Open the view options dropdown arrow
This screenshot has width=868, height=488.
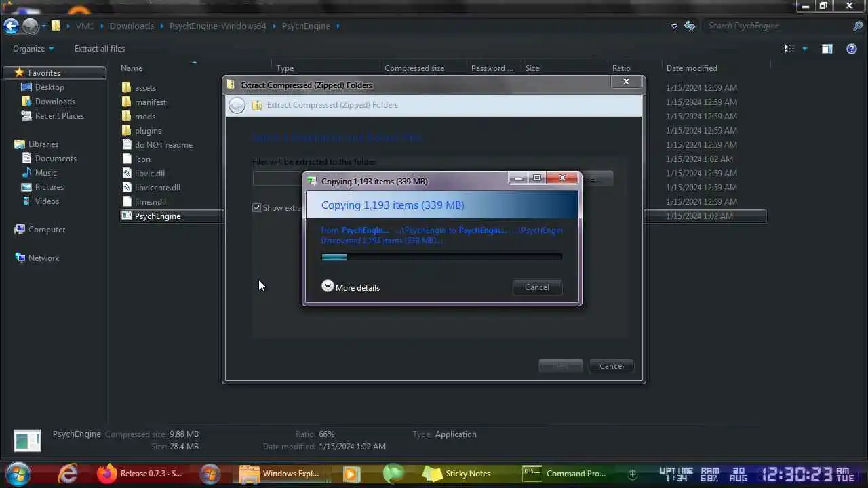click(x=805, y=49)
